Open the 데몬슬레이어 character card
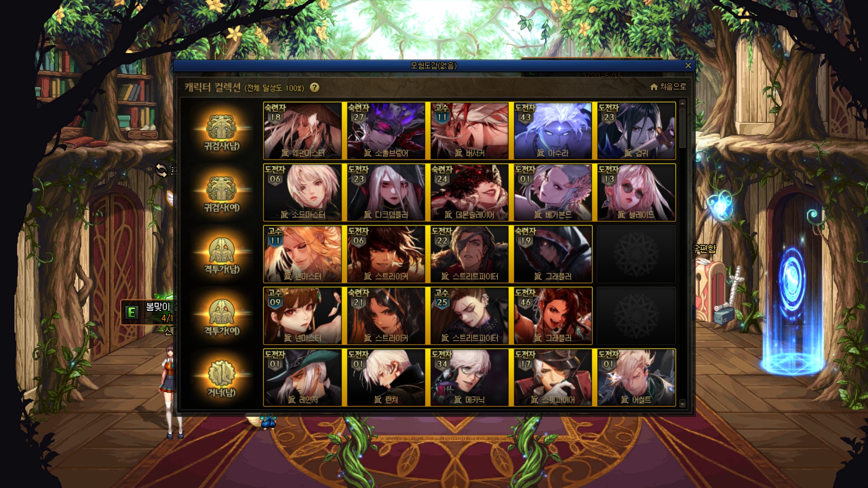This screenshot has height=488, width=868. (469, 192)
